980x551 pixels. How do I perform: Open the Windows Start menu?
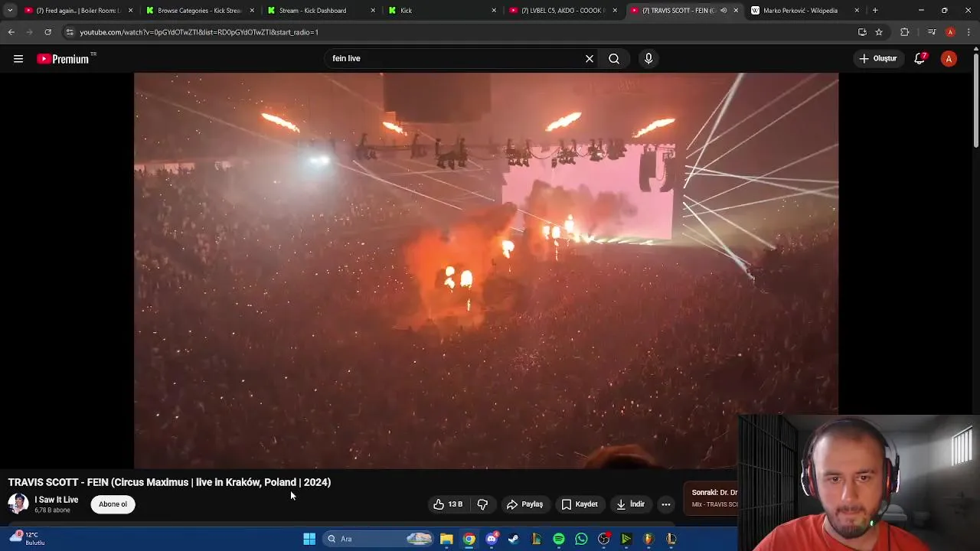(309, 539)
